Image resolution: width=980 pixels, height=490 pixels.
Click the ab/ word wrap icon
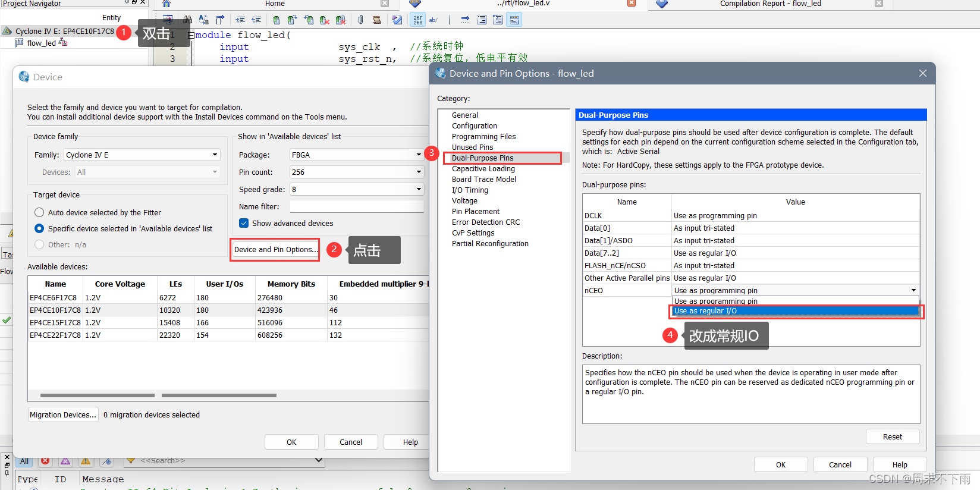click(x=434, y=20)
